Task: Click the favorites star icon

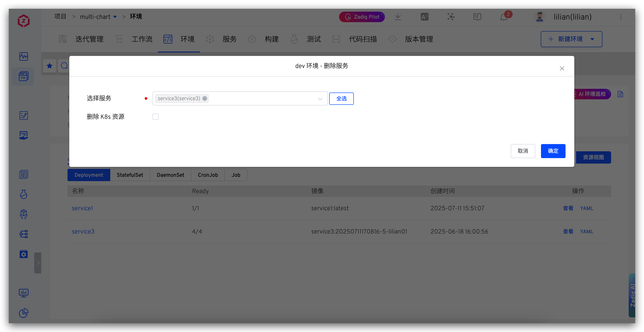Action: pyautogui.click(x=50, y=66)
